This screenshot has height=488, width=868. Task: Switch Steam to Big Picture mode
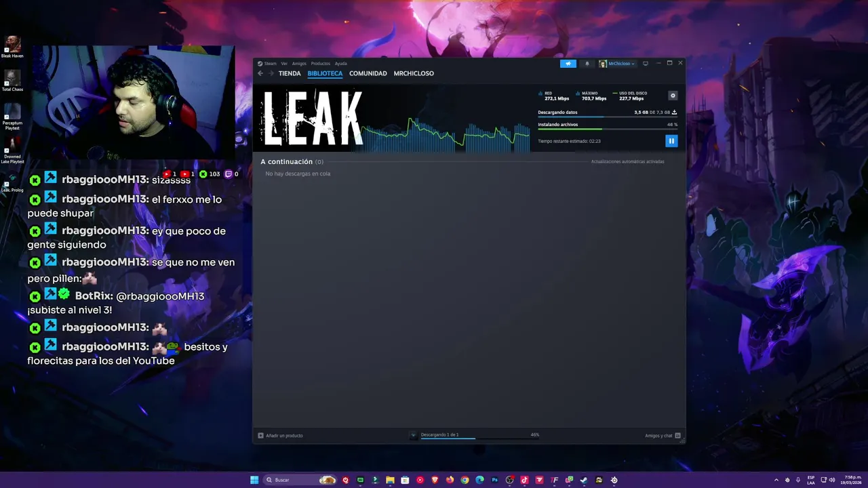click(x=646, y=64)
